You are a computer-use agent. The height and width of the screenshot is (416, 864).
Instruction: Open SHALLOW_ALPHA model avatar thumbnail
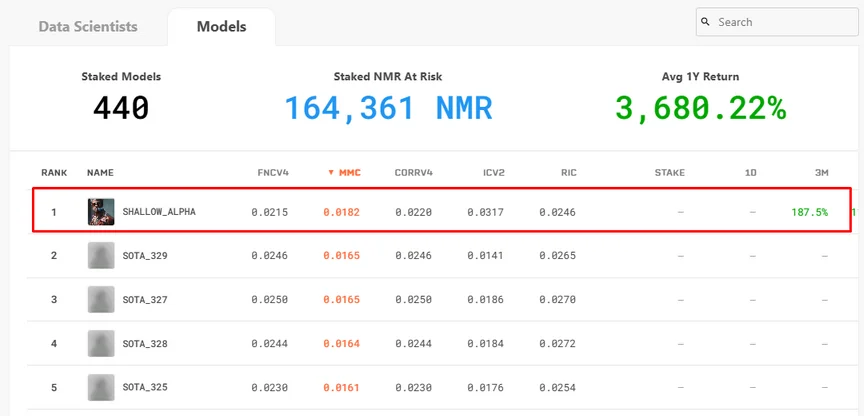(x=101, y=212)
